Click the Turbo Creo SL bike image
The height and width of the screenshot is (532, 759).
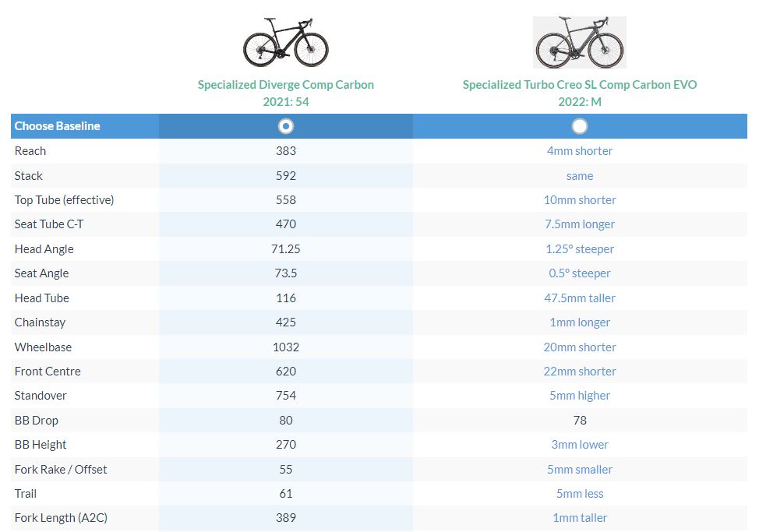click(x=579, y=42)
